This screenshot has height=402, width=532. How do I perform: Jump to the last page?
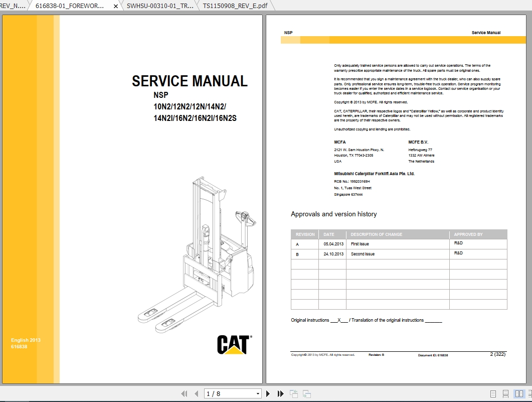point(280,393)
